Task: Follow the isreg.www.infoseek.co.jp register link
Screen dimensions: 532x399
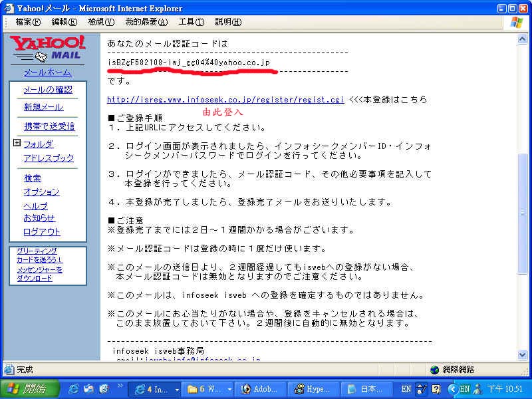Action: pyautogui.click(x=225, y=100)
